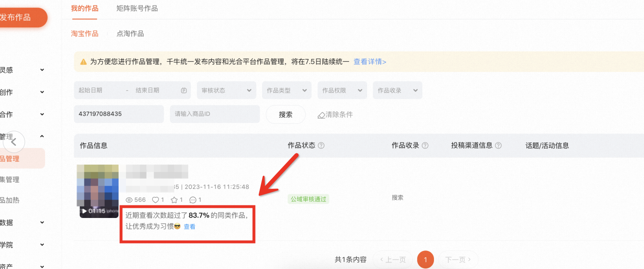The width and height of the screenshot is (644, 269).
Task: Click the help icon next to 作品状态
Action: click(x=321, y=146)
